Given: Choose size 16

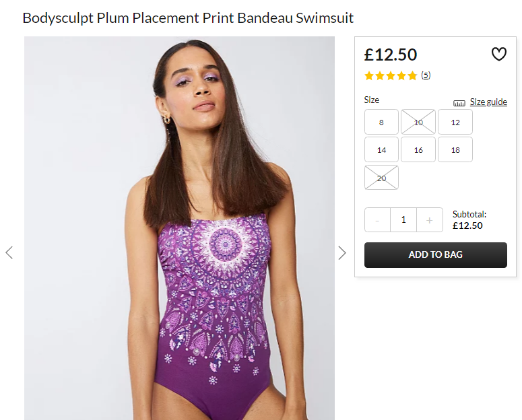Looking at the screenshot, I should click(x=418, y=150).
